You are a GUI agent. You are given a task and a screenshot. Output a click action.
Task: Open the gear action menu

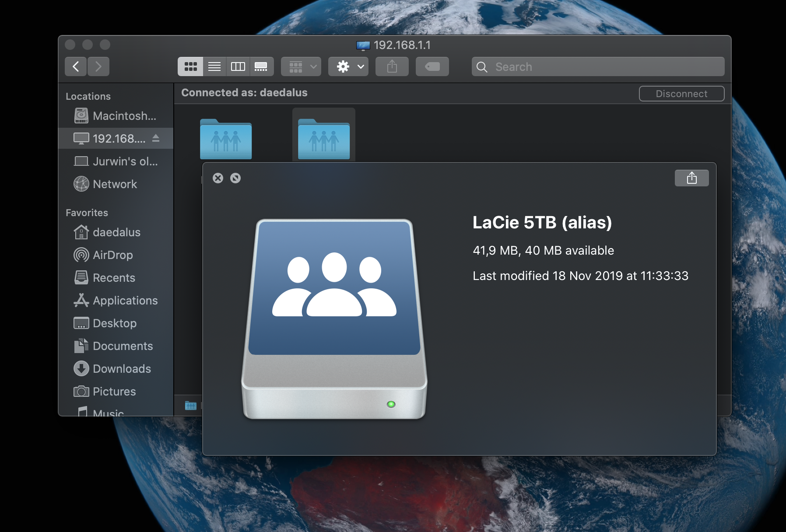(x=348, y=66)
